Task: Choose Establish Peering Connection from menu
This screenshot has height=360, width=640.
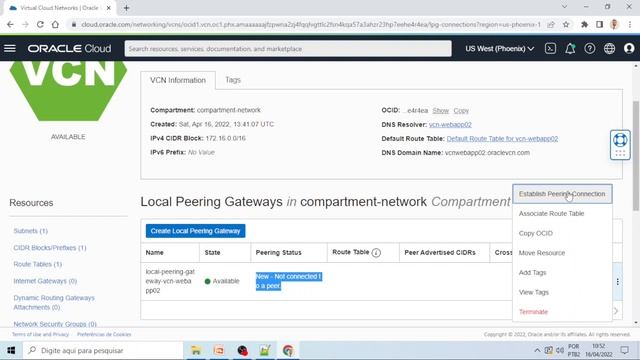Action: (x=562, y=194)
